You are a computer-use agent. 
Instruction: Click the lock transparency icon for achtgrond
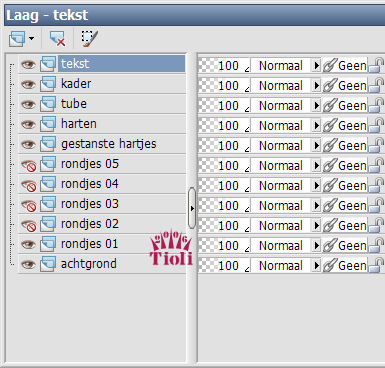pos(376,266)
